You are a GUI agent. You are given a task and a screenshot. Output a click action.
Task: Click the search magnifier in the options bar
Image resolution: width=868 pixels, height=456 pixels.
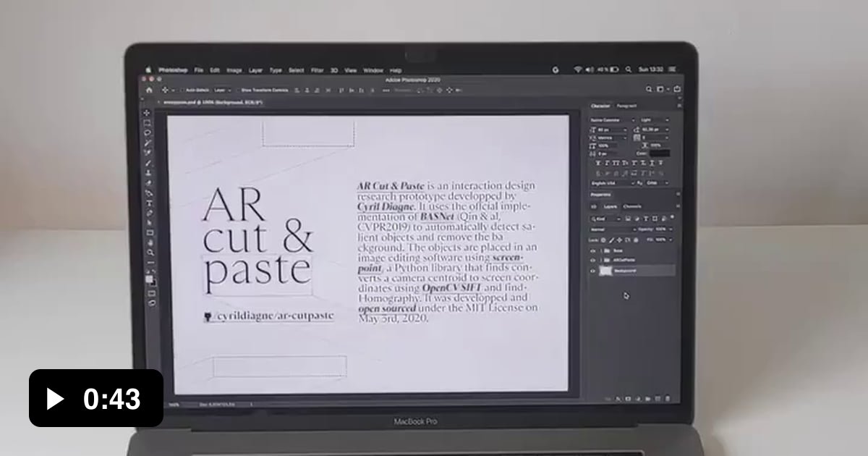pyautogui.click(x=649, y=88)
